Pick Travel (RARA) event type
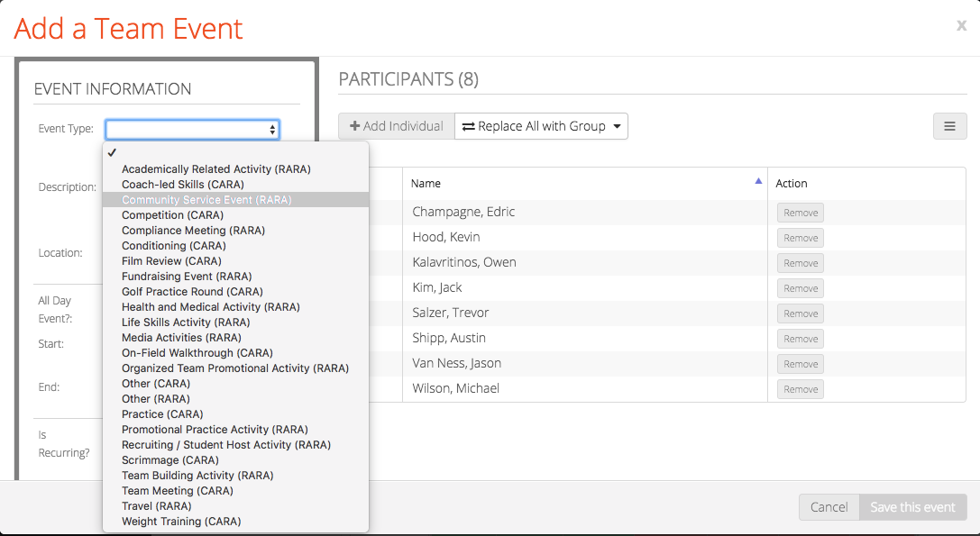Image resolution: width=980 pixels, height=536 pixels. tap(235, 506)
